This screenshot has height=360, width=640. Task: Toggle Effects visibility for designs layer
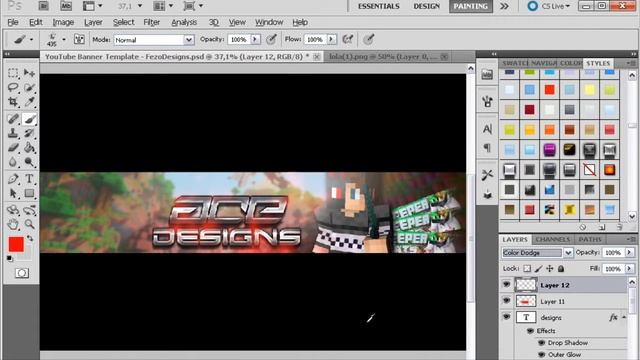pyautogui.click(x=530, y=331)
